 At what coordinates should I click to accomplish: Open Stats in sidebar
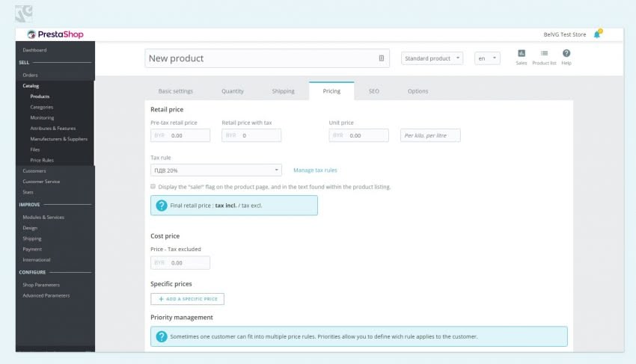coord(28,192)
